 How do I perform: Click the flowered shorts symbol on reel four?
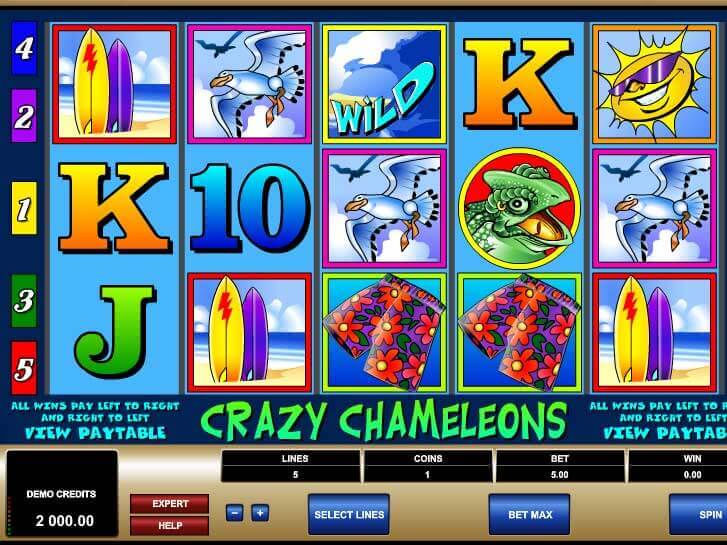click(x=519, y=333)
